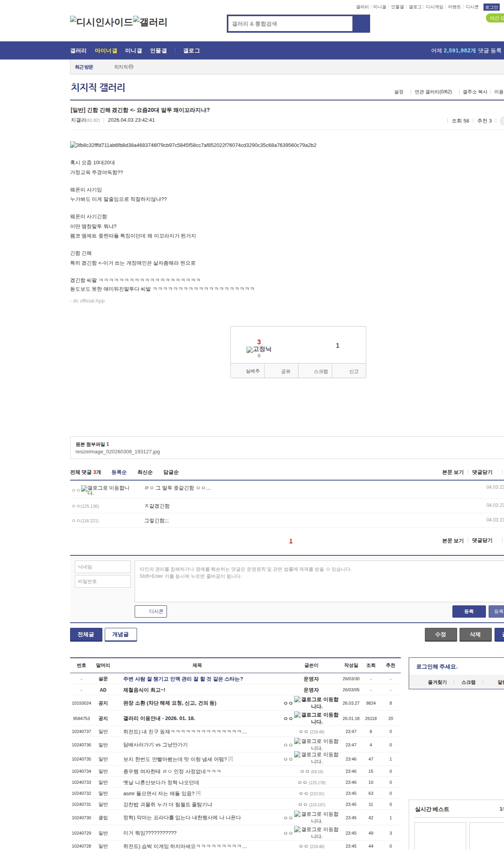Open the recently visited 치지직ⓜ gallery link
The width and height of the screenshot is (504, 850).
tap(124, 67)
